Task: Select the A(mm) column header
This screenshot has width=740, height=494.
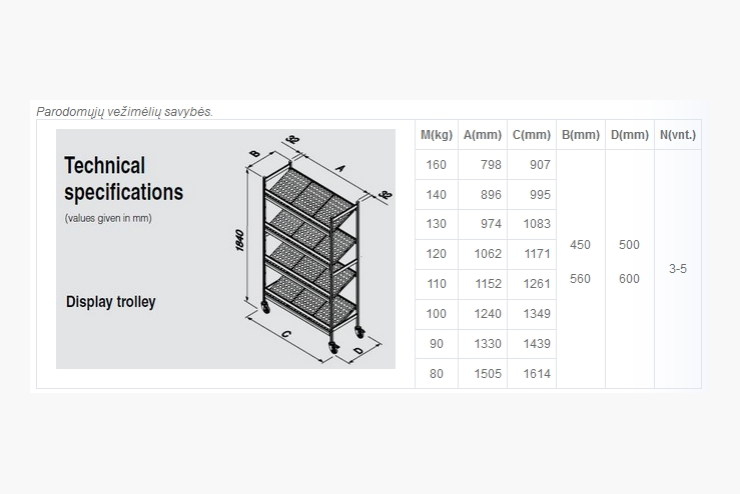Action: [482, 135]
